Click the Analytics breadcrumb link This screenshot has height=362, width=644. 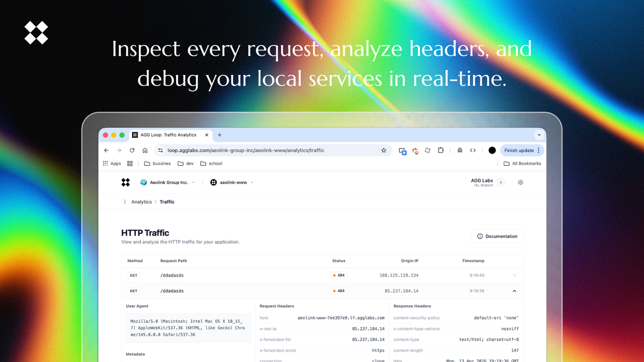click(x=142, y=202)
